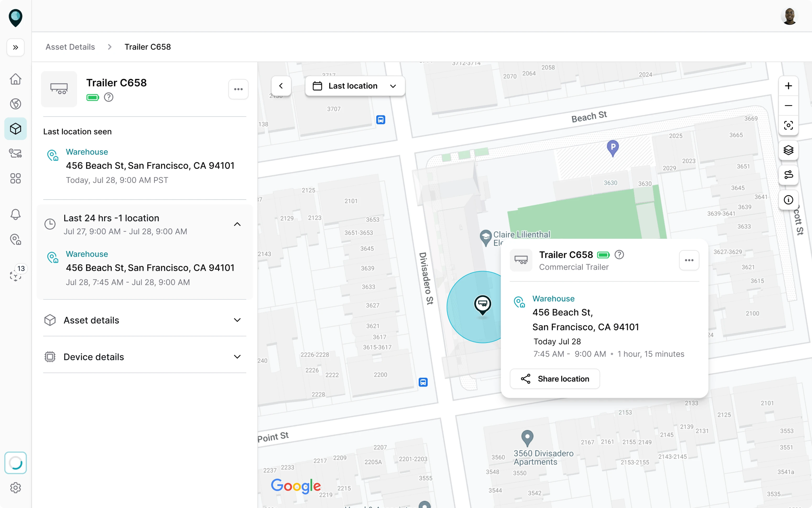Navigate to the Home dashboard icon

click(15, 79)
